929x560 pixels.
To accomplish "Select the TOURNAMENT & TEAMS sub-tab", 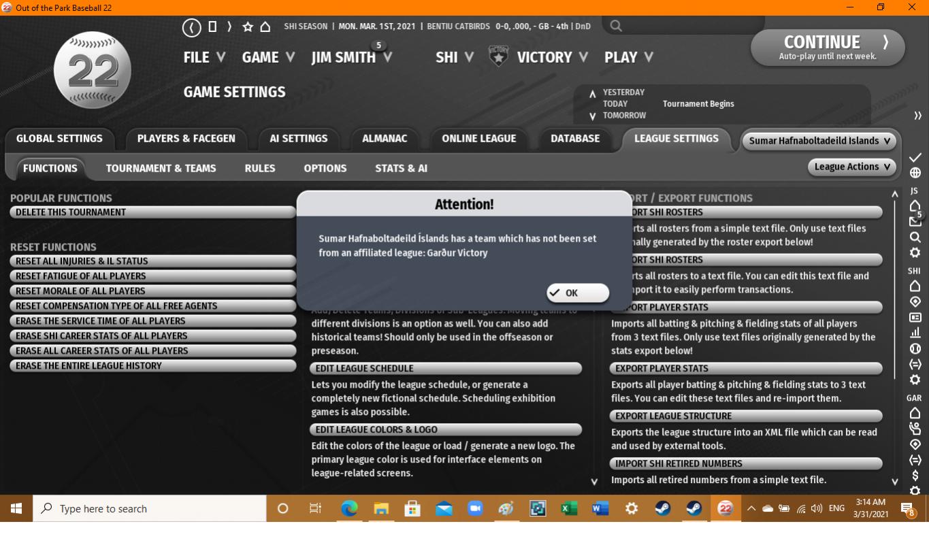I will coord(161,169).
